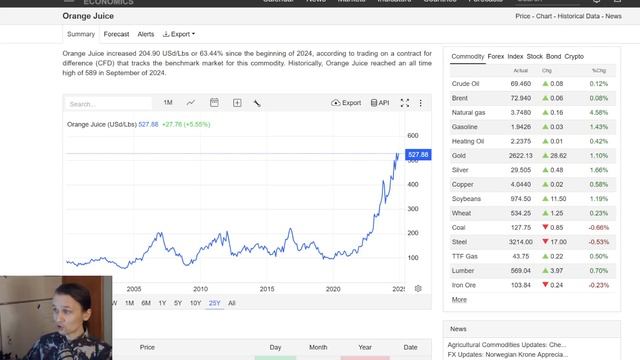Switch to the Stock tab

(534, 56)
